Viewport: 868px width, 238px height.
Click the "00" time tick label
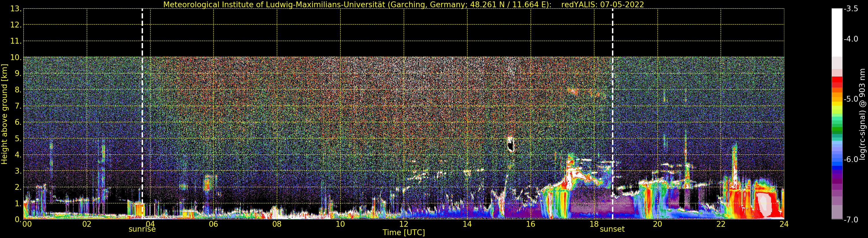coord(27,224)
